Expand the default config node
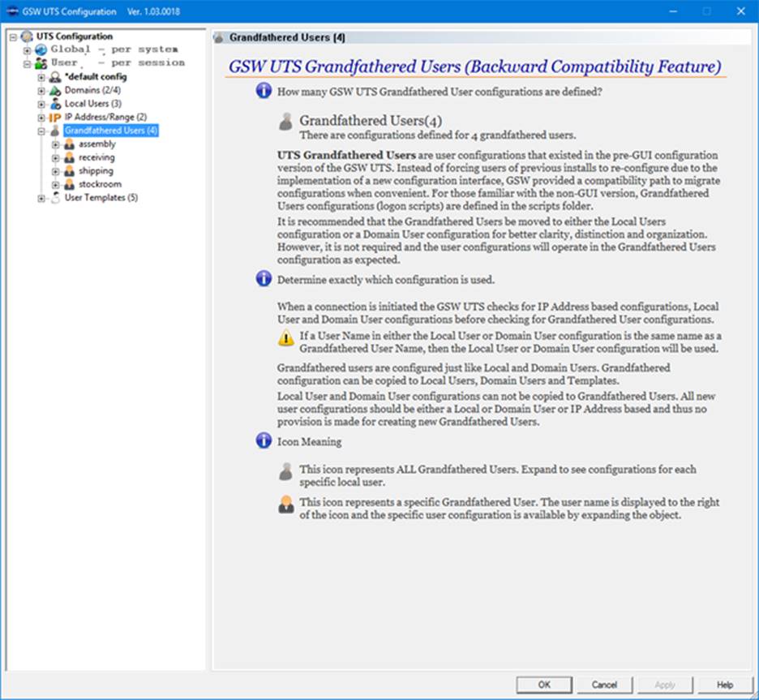Viewport: 759px width, 700px height. click(41, 77)
